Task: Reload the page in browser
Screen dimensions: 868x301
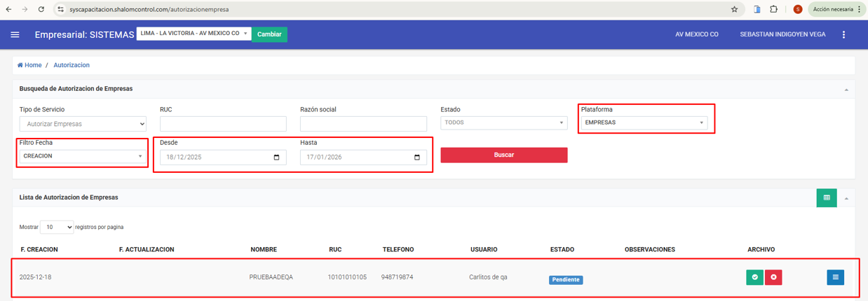Action: coord(41,10)
